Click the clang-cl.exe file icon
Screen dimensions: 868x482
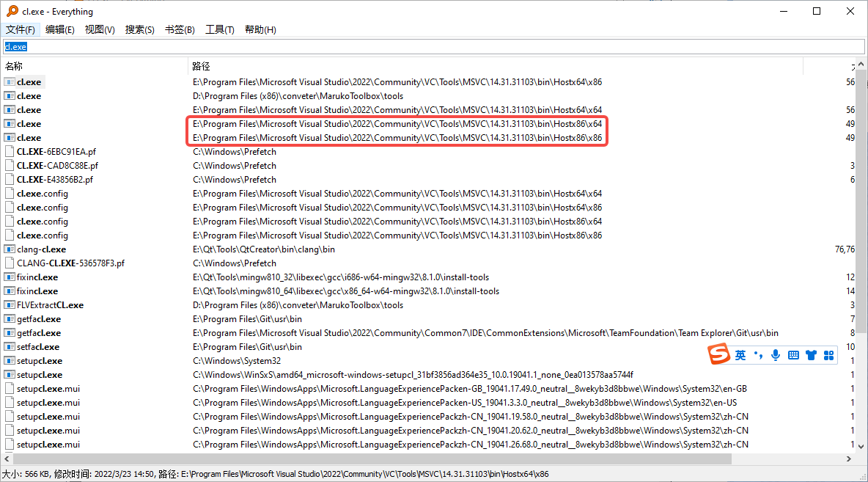point(10,249)
